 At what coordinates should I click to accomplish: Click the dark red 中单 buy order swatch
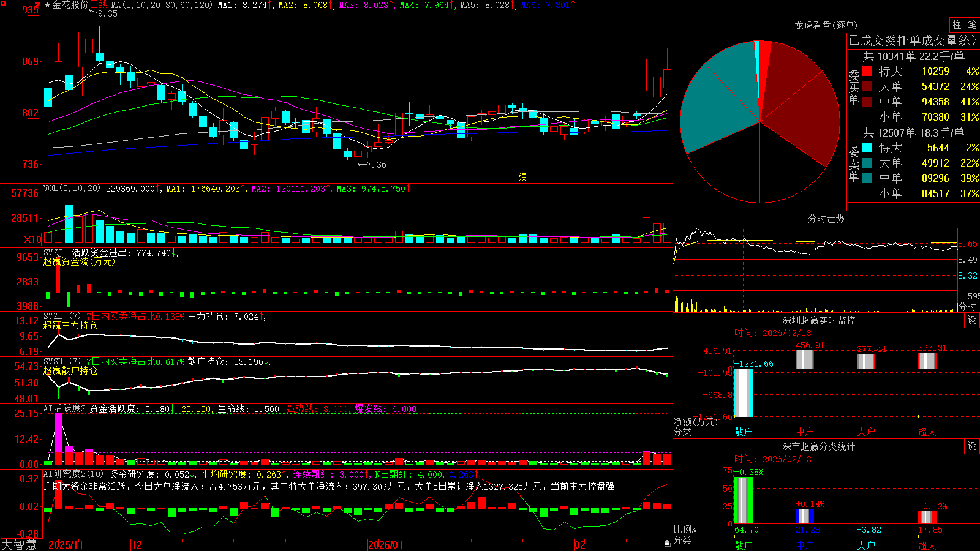tap(867, 102)
